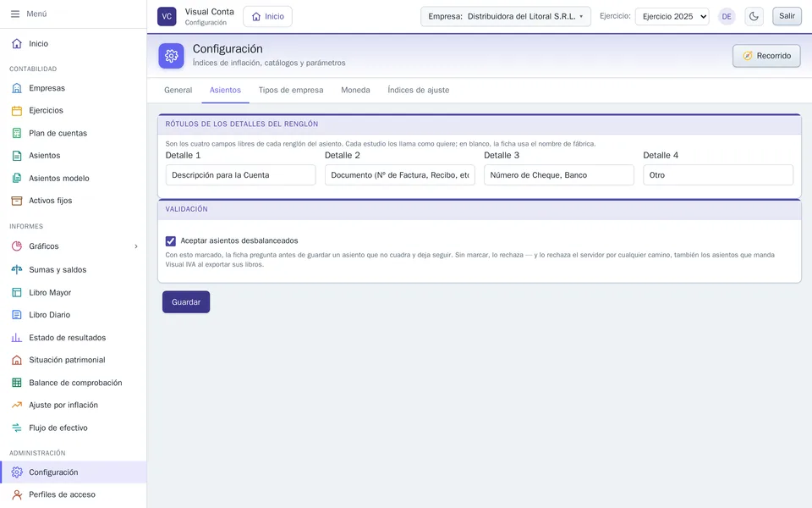This screenshot has height=508, width=812.
Task: Focus the Detalle 4 input field
Action: click(718, 175)
